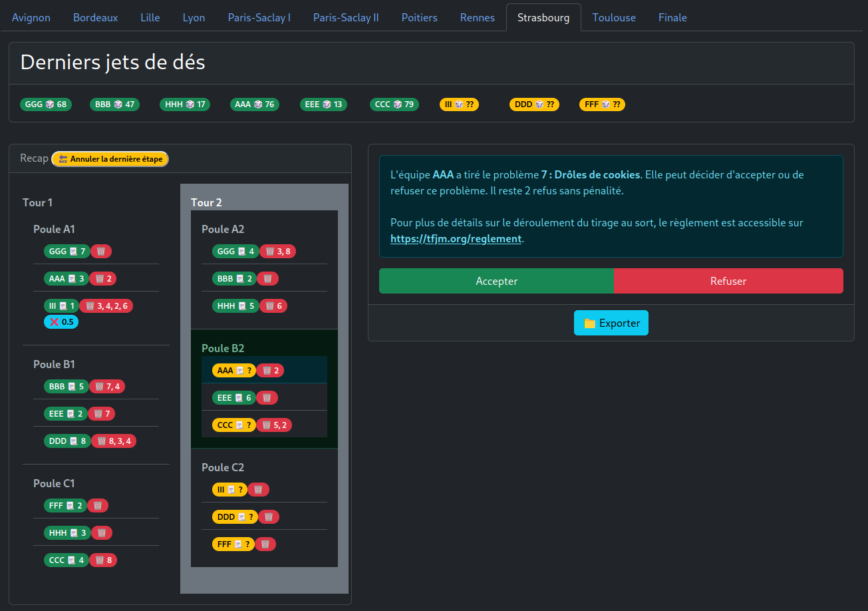
Task: Click the wastebasket icon next to GGG in Poule A1
Action: point(100,251)
